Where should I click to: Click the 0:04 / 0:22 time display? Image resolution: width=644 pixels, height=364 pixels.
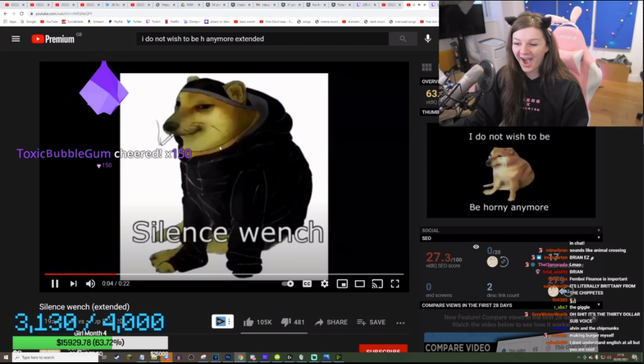click(x=116, y=283)
